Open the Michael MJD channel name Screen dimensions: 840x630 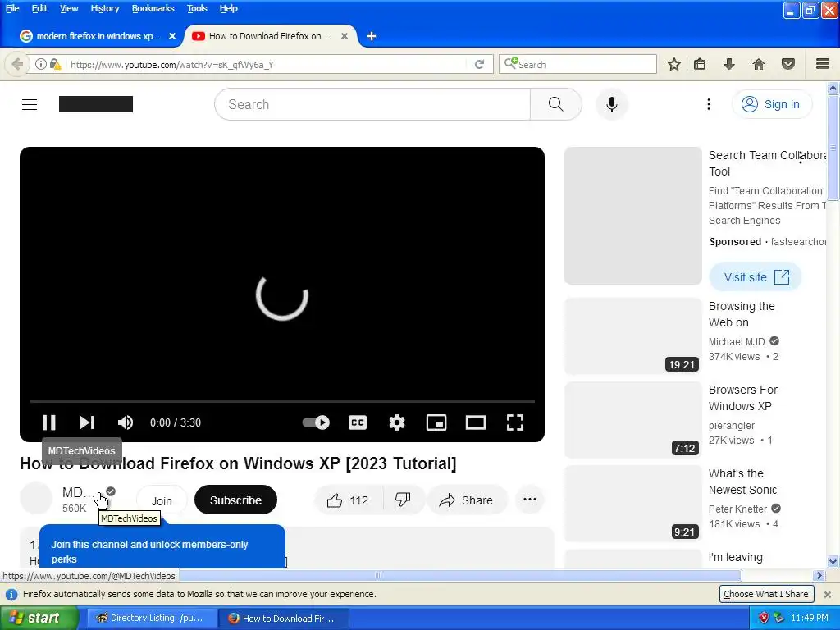(x=737, y=342)
